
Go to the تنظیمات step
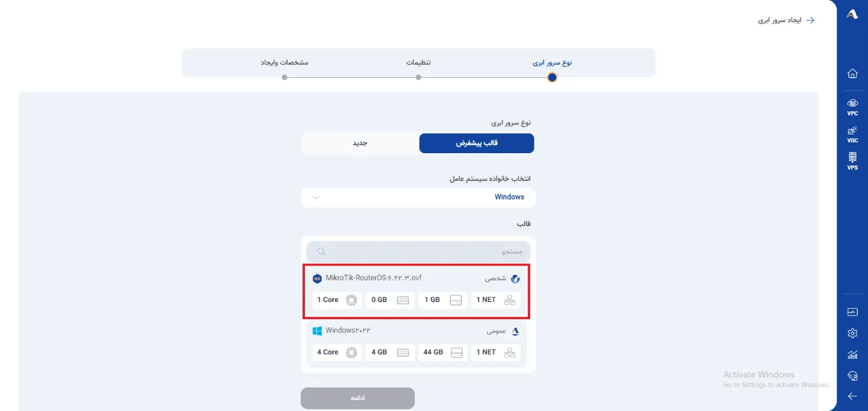point(418,63)
